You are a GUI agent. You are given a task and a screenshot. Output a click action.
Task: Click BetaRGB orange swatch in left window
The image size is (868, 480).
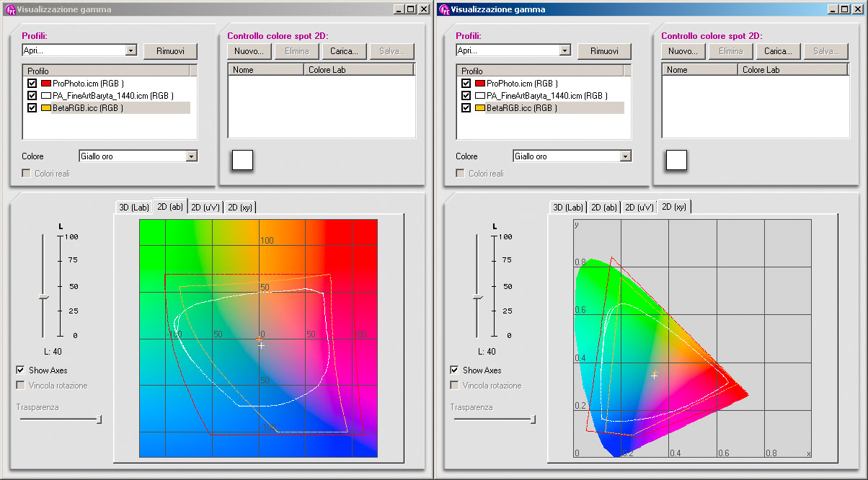coord(46,108)
